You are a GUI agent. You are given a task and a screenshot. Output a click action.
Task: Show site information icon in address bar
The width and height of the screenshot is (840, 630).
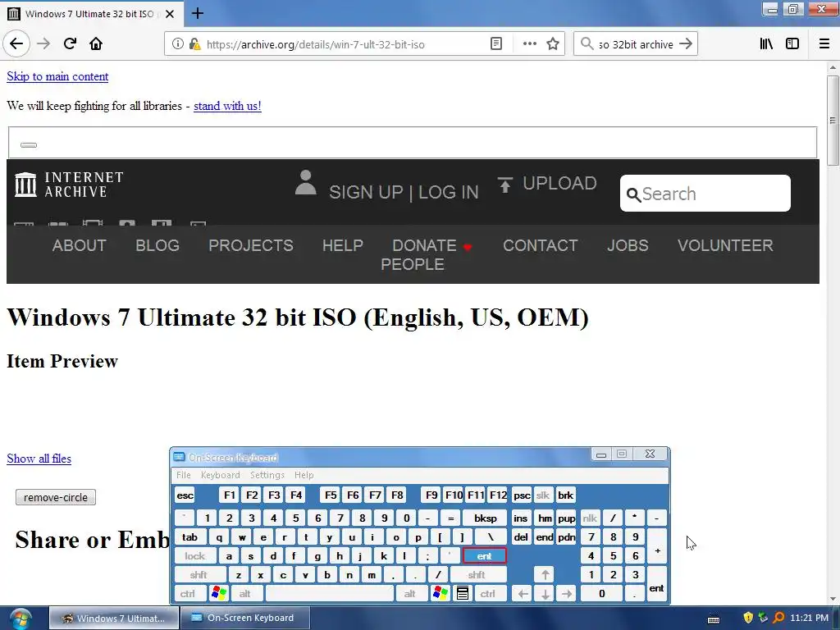178,44
